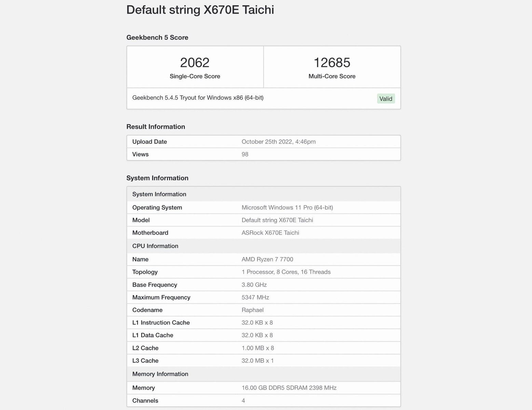The width and height of the screenshot is (532, 410).
Task: Click the single-core score value 2062
Action: (195, 63)
